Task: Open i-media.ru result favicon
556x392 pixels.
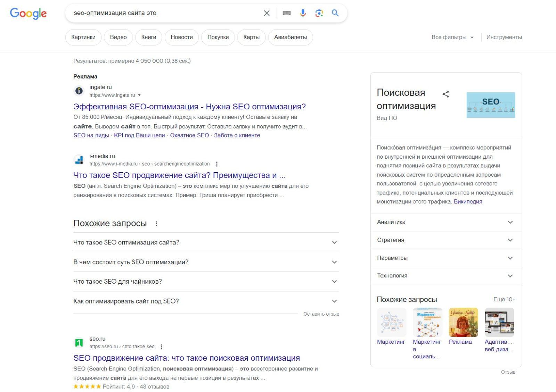Action: 79,160
